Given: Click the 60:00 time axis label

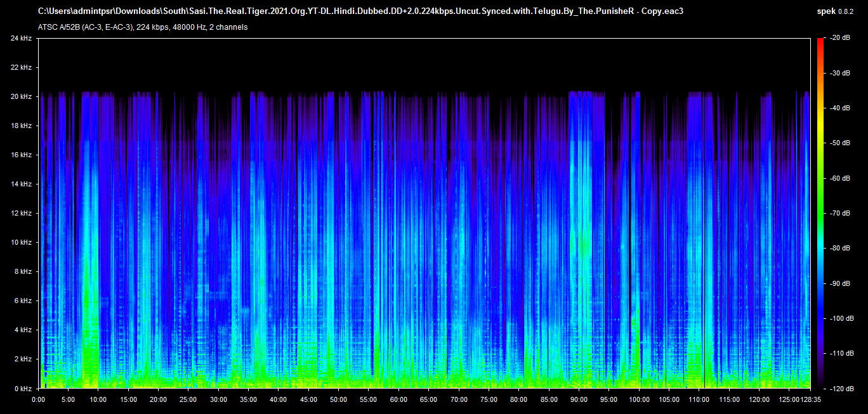Looking at the screenshot, I should click(399, 400).
